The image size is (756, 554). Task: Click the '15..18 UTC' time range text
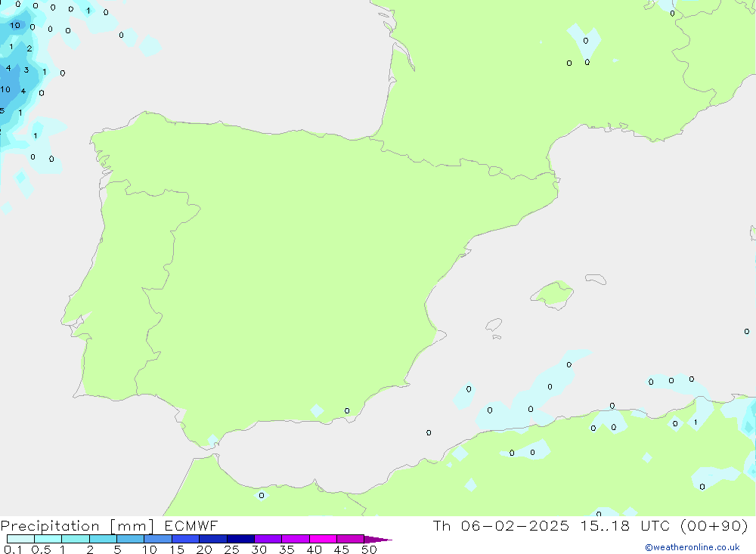(x=625, y=525)
